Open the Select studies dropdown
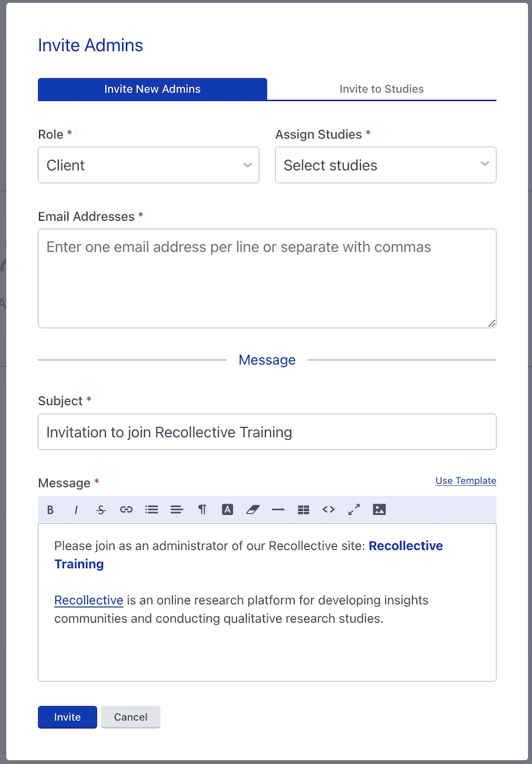Screen dimensions: 532x764 point(385,165)
